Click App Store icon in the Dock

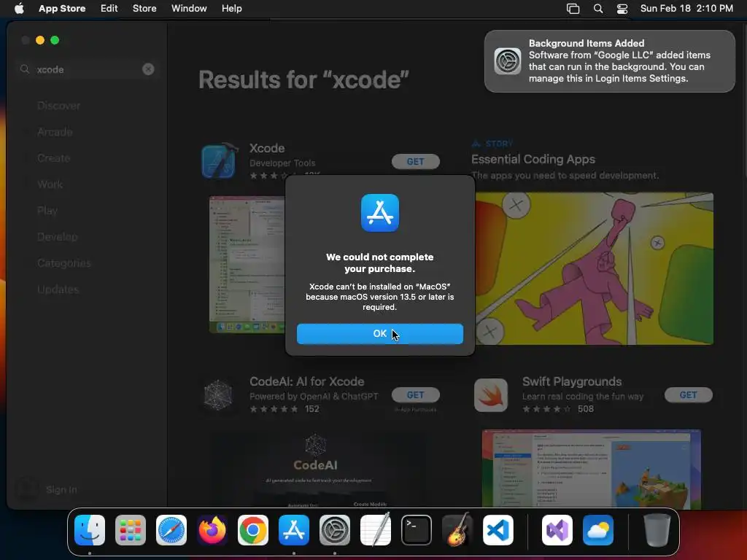pos(294,530)
